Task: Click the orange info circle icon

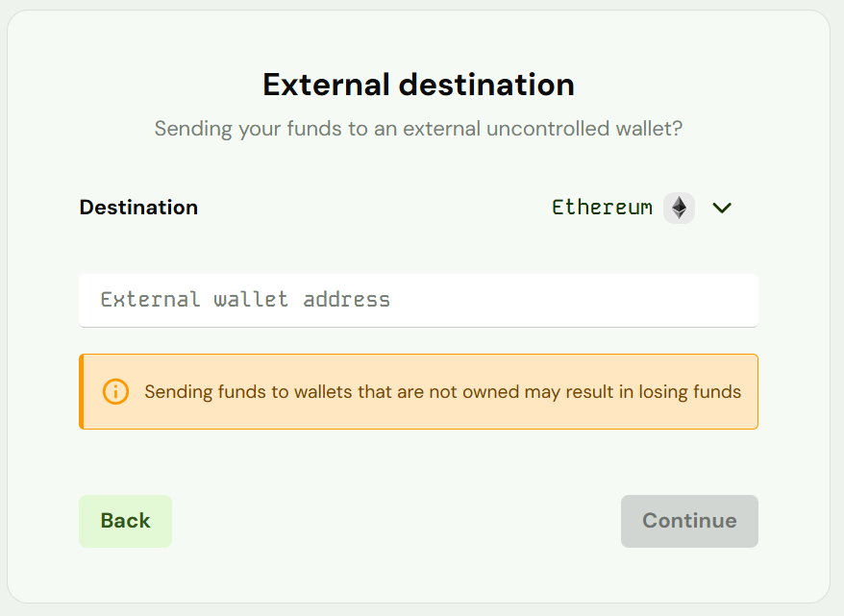Action: 115,391
